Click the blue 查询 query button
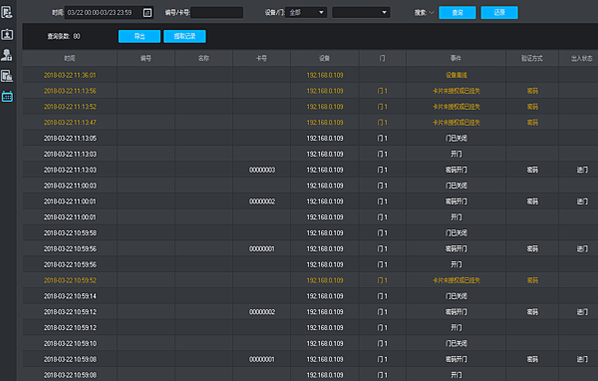598x381 pixels. (457, 13)
